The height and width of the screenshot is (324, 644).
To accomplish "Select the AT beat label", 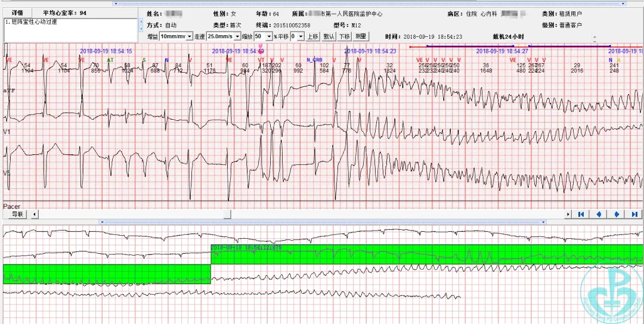I will (110, 60).
